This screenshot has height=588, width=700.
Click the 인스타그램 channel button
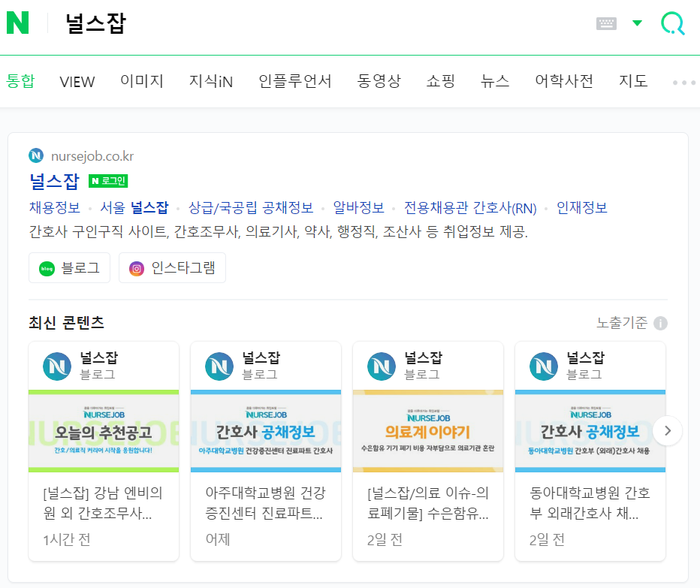coord(172,268)
